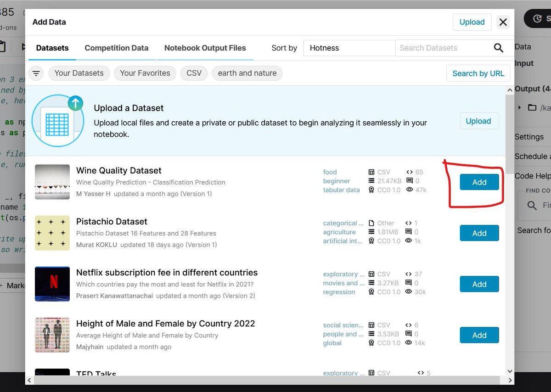
Task: Click Search by URL button
Action: point(478,73)
